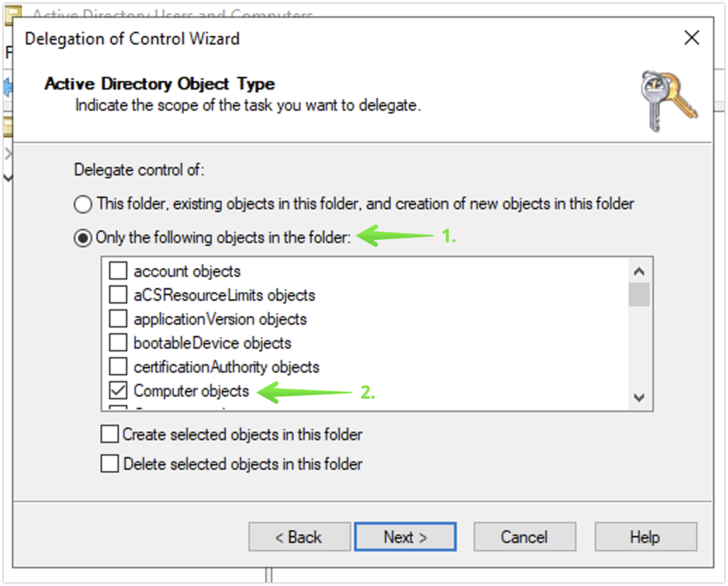The image size is (728, 586).
Task: Close the Delegation of Control Wizard window
Action: 691,38
